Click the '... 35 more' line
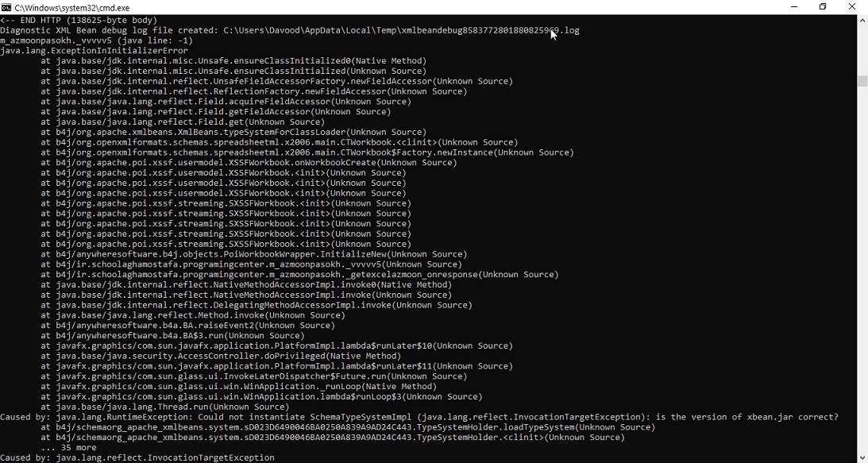 click(x=68, y=447)
